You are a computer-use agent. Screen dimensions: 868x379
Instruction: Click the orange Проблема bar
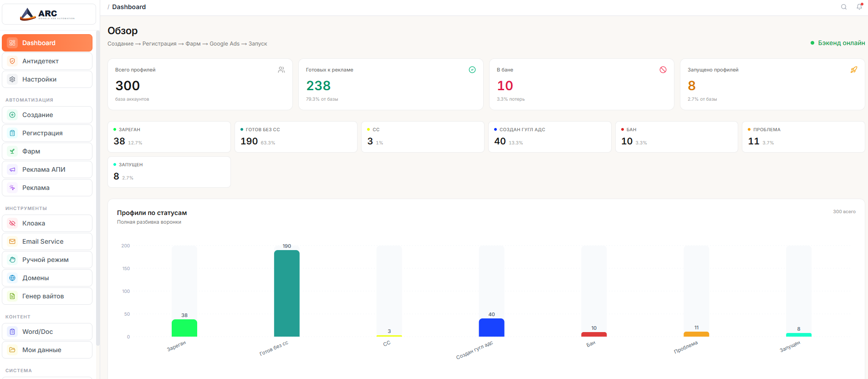point(696,334)
